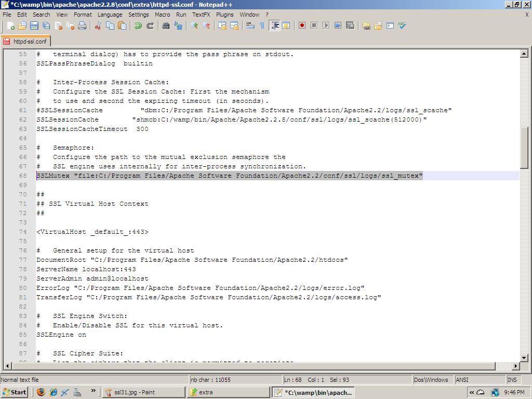This screenshot has height=399, width=532.
Task: Start macro recording with the red record button
Action: [x=302, y=25]
